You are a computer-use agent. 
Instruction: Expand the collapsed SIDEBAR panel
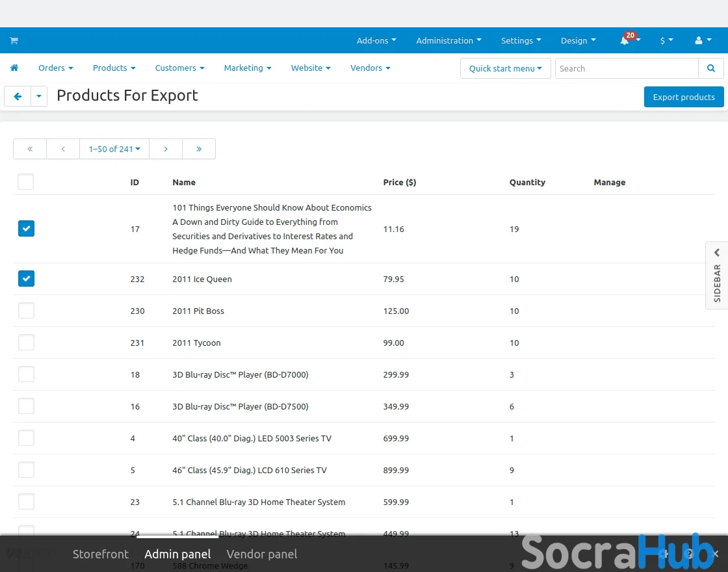click(717, 275)
